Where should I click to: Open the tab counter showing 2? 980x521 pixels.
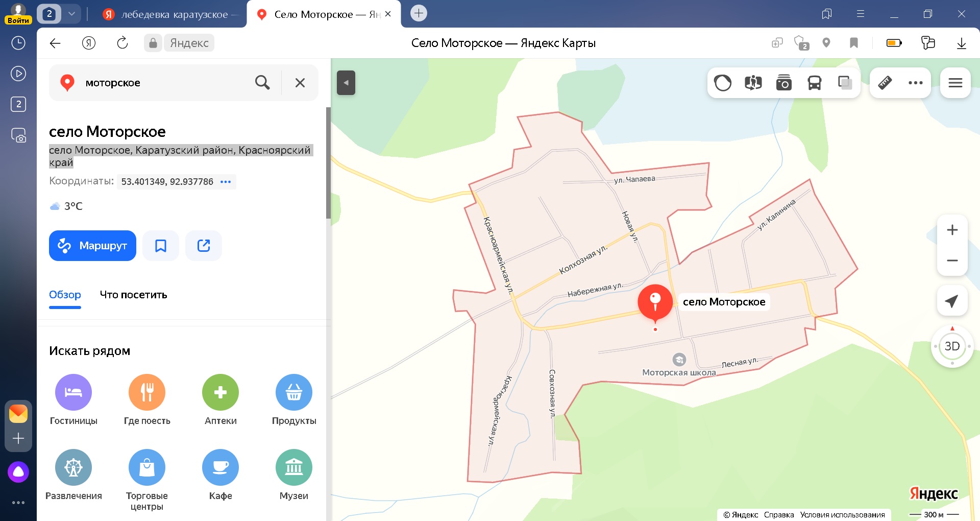50,14
